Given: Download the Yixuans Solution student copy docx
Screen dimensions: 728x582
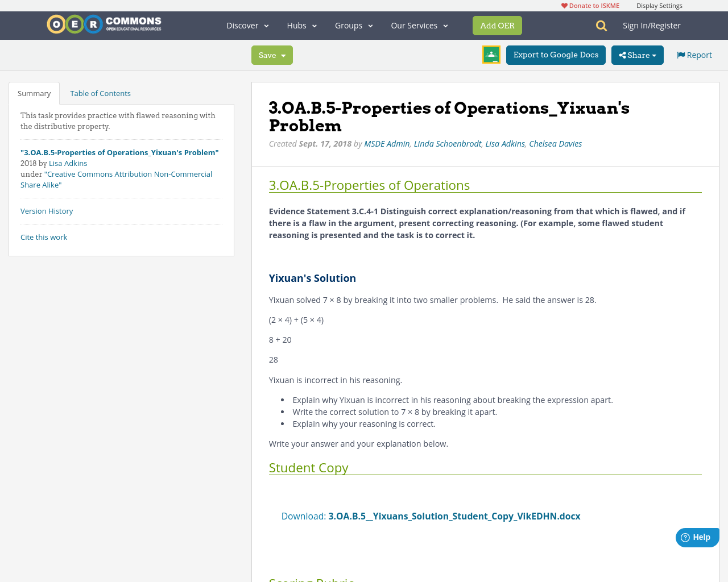Looking at the screenshot, I should point(454,516).
